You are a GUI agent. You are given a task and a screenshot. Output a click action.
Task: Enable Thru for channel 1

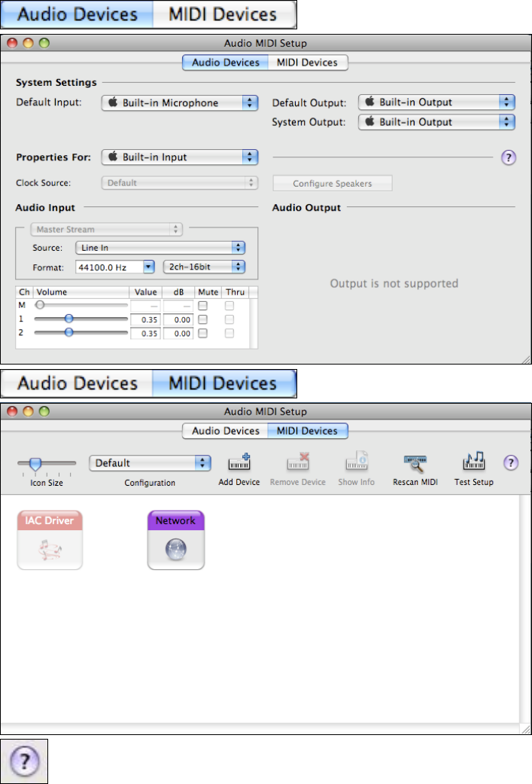click(x=230, y=319)
